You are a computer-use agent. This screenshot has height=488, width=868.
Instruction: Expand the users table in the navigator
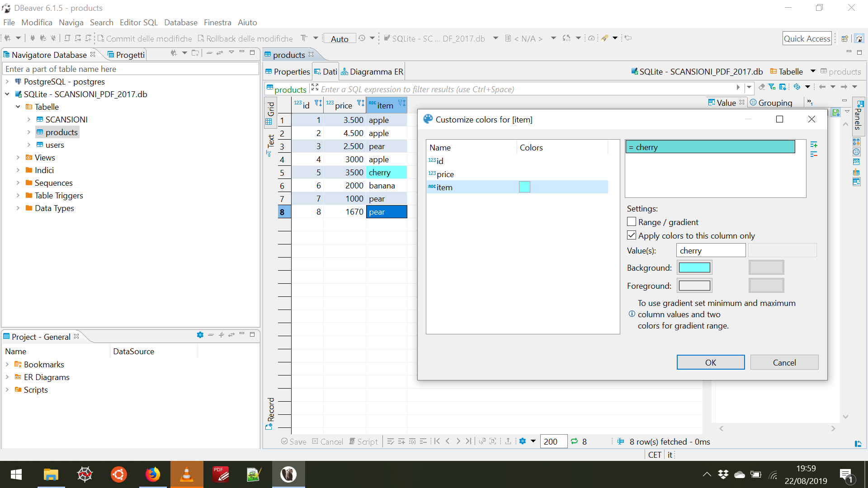pyautogui.click(x=28, y=145)
